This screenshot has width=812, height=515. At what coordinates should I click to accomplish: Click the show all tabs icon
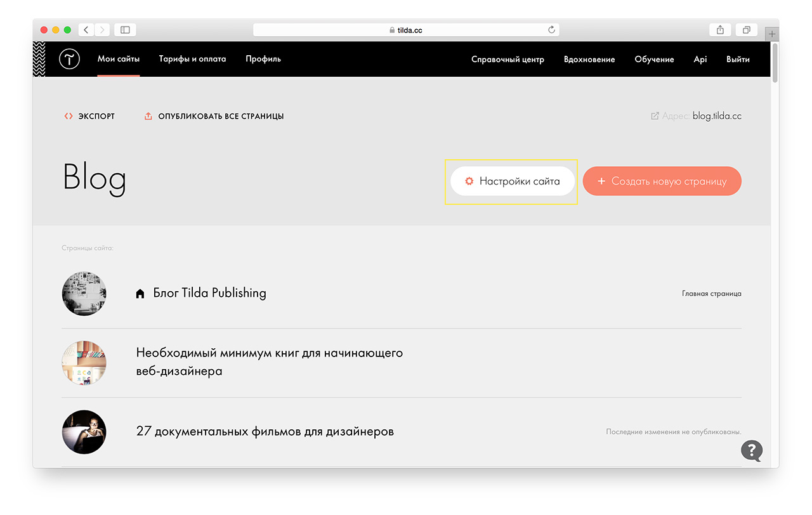click(746, 30)
